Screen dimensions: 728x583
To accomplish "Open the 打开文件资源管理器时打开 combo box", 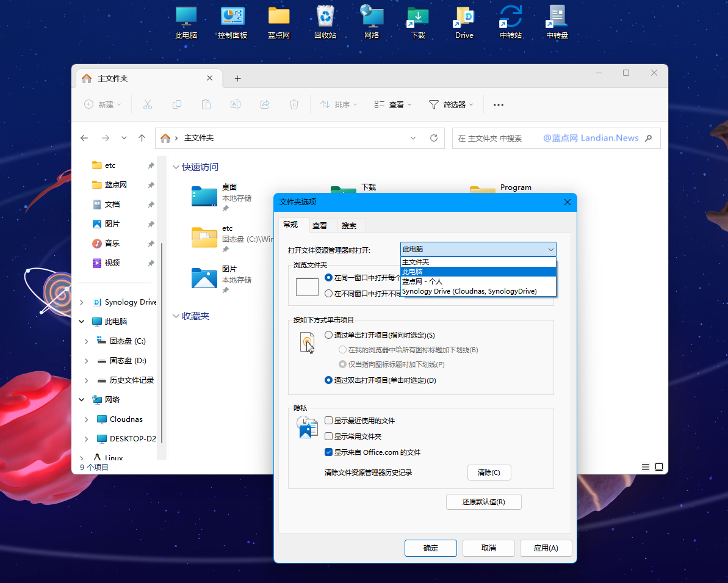I will point(478,250).
